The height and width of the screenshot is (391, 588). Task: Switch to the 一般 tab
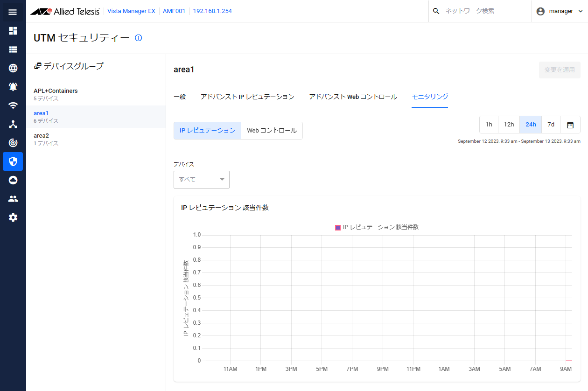click(180, 97)
